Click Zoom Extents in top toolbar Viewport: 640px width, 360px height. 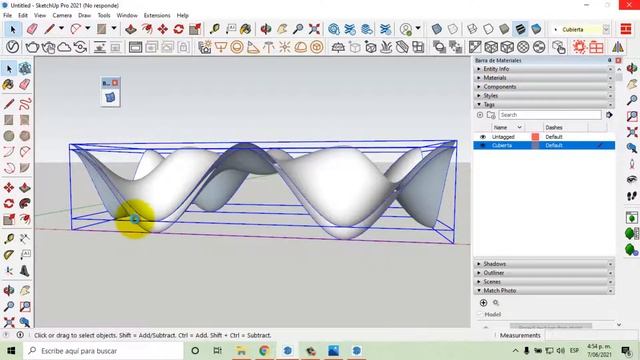click(x=314, y=29)
